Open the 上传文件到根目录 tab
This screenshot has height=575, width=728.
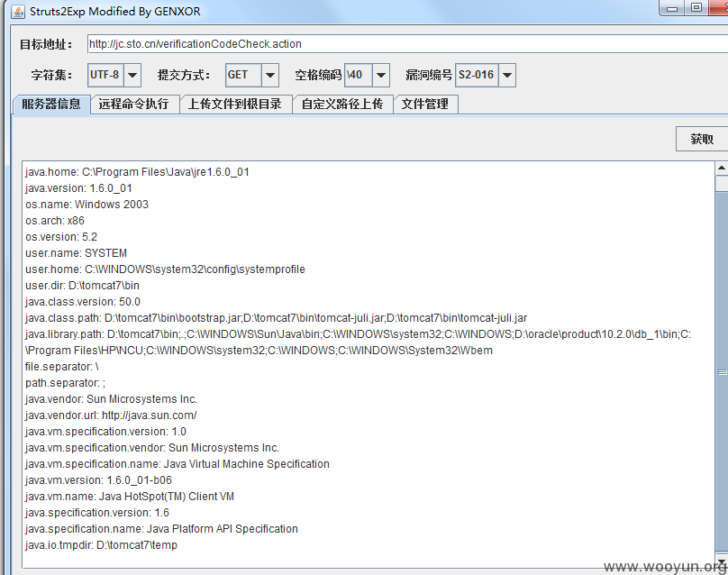point(235,104)
